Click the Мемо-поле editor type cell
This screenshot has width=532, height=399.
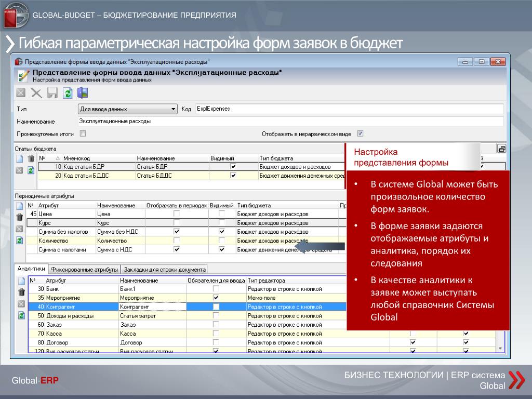(x=296, y=298)
